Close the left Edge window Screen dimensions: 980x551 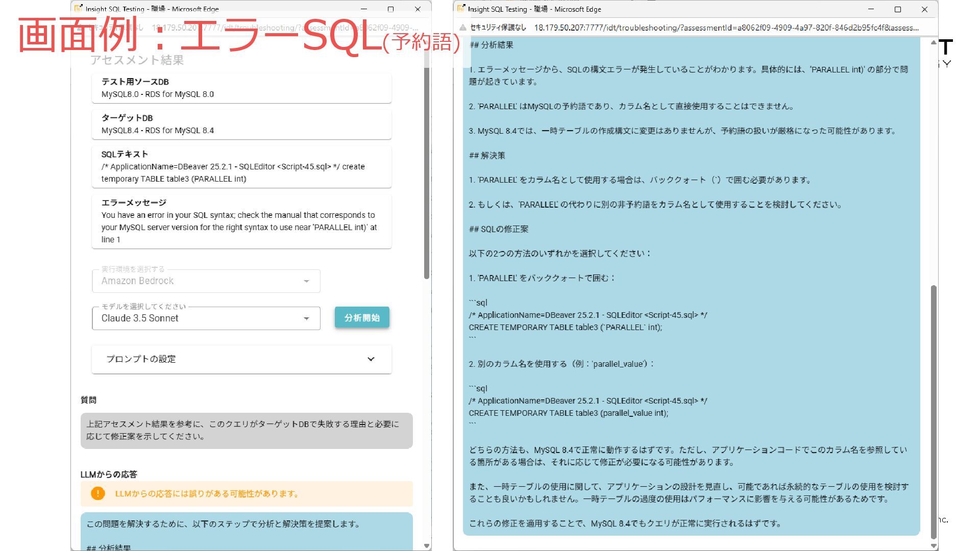coord(418,9)
